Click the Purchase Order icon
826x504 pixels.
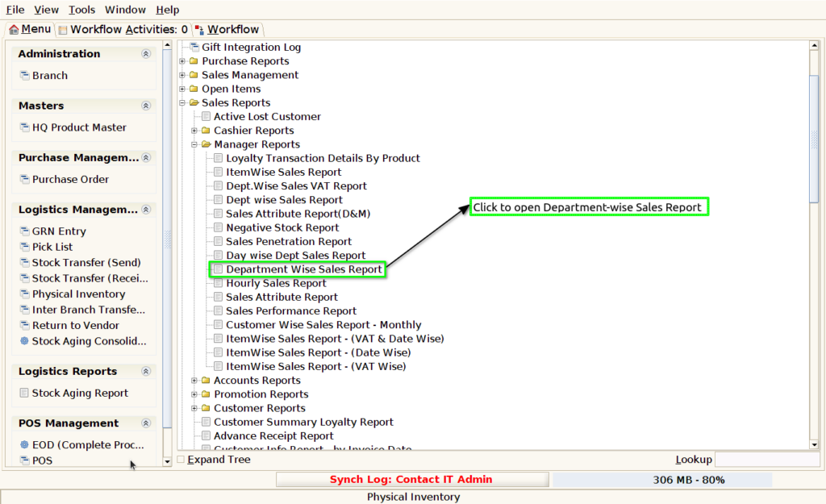[24, 179]
